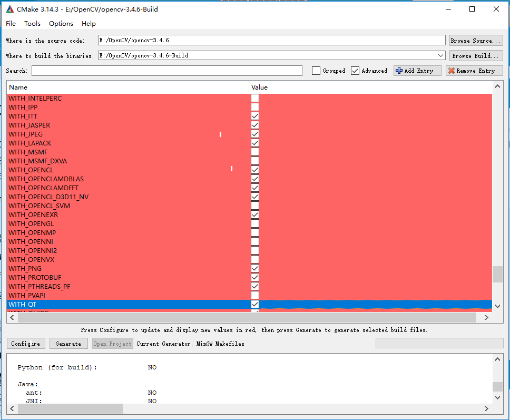Screen dimensions: 510x420
Task: Open the Help menu
Action: pyautogui.click(x=89, y=23)
